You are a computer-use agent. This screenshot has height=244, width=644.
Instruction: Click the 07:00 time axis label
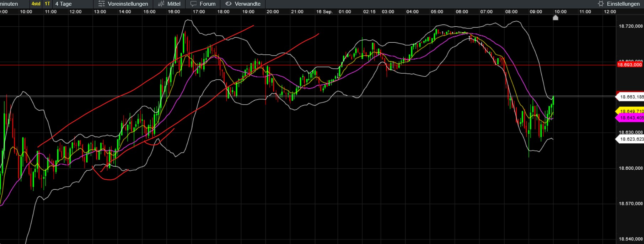486,12
